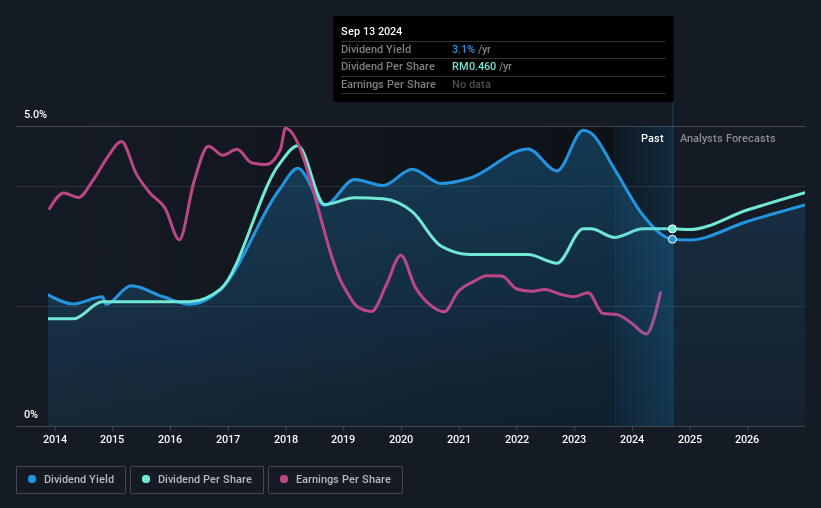The image size is (821, 508).
Task: Click the tooltip Earnings Per Share row label
Action: (388, 84)
